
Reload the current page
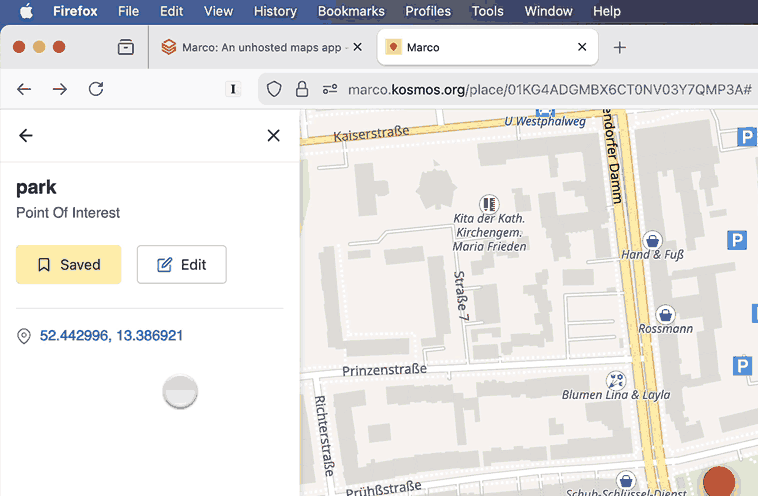click(x=96, y=89)
